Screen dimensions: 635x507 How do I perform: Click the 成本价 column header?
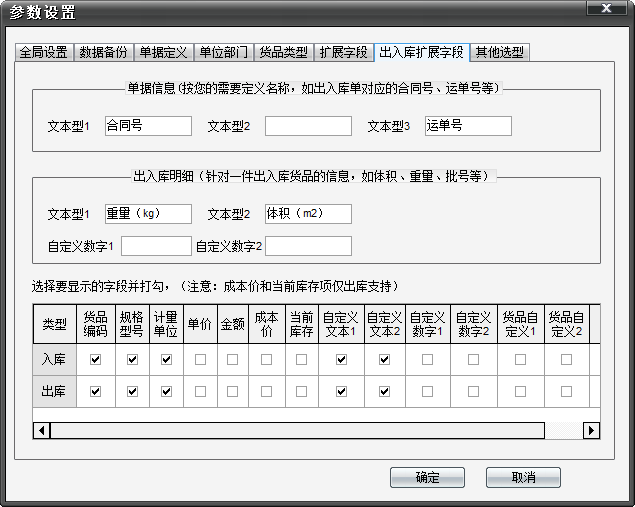[266, 324]
